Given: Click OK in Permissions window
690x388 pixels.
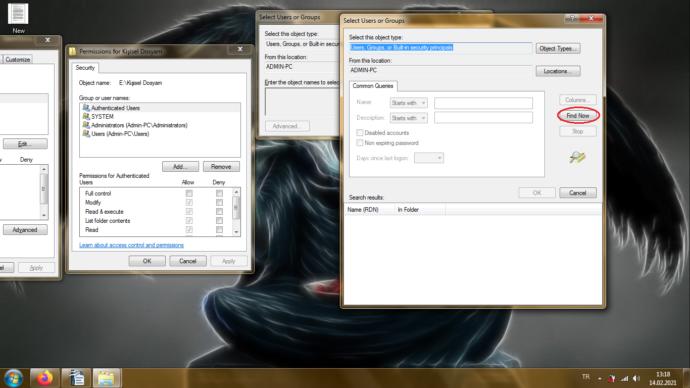Looking at the screenshot, I should (147, 261).
